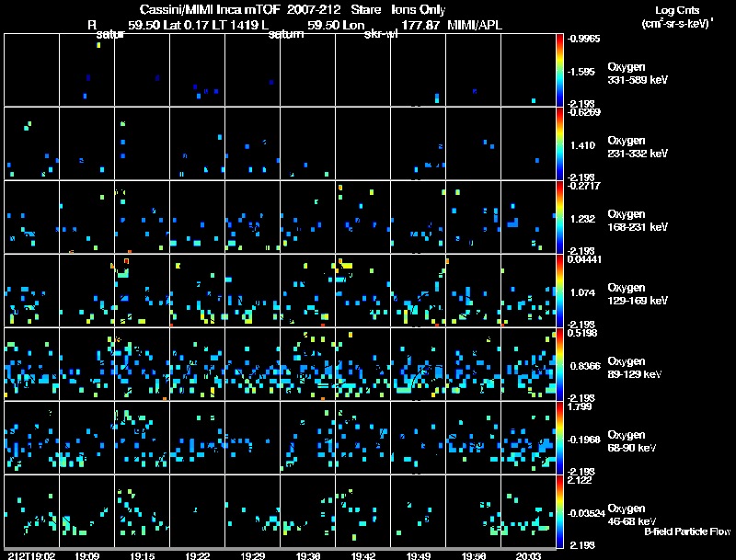
Task: Select the '19:22' time tick label
Action: (197, 555)
